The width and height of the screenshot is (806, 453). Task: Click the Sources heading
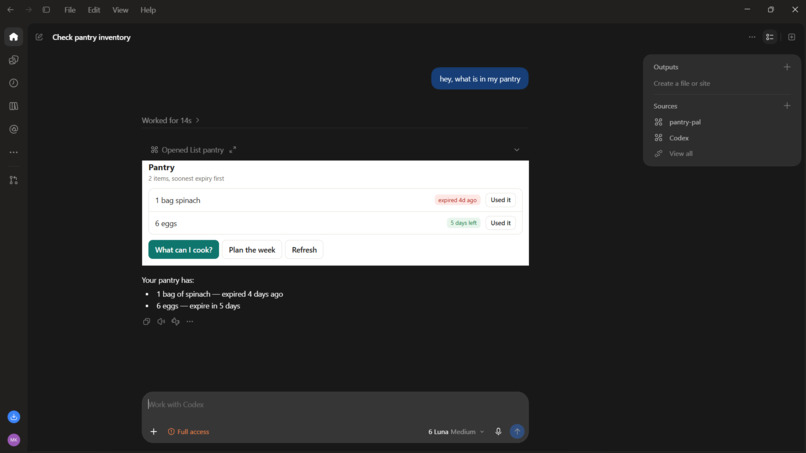click(x=665, y=106)
